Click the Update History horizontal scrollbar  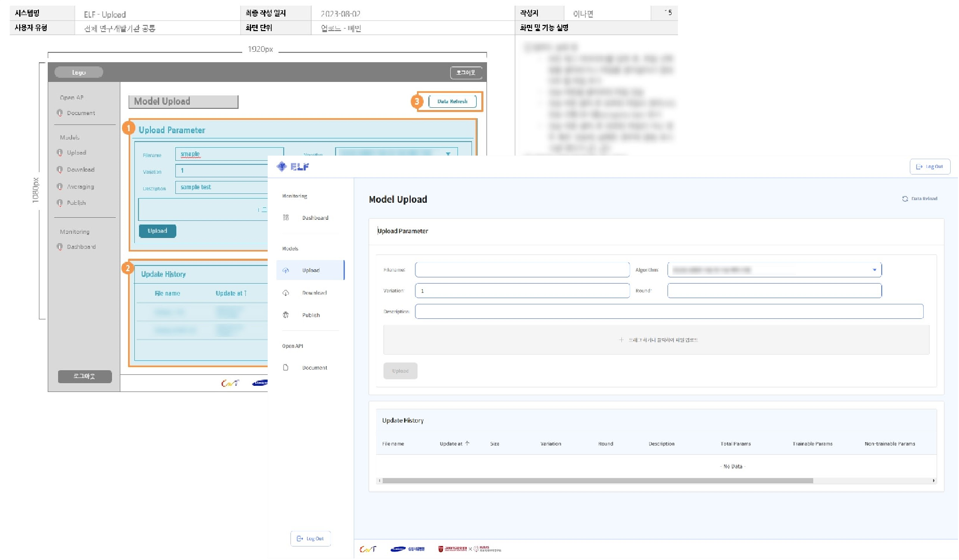[597, 481]
